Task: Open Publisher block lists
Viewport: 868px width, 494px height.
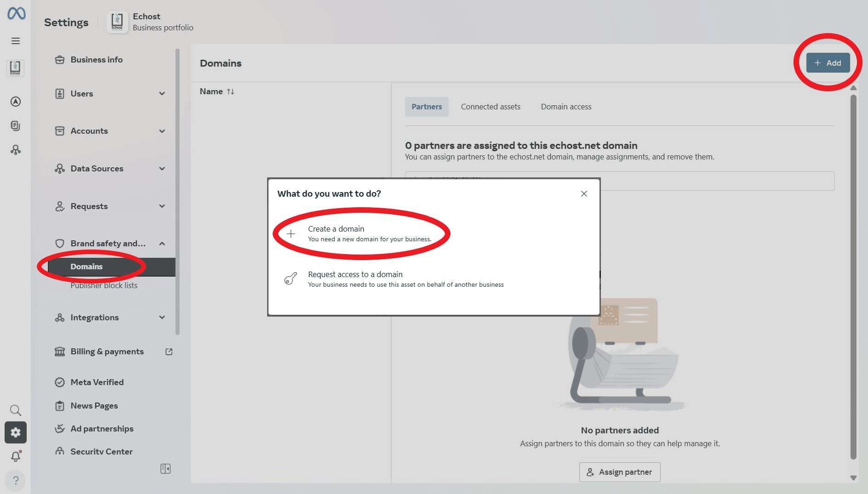Action: [x=104, y=285]
